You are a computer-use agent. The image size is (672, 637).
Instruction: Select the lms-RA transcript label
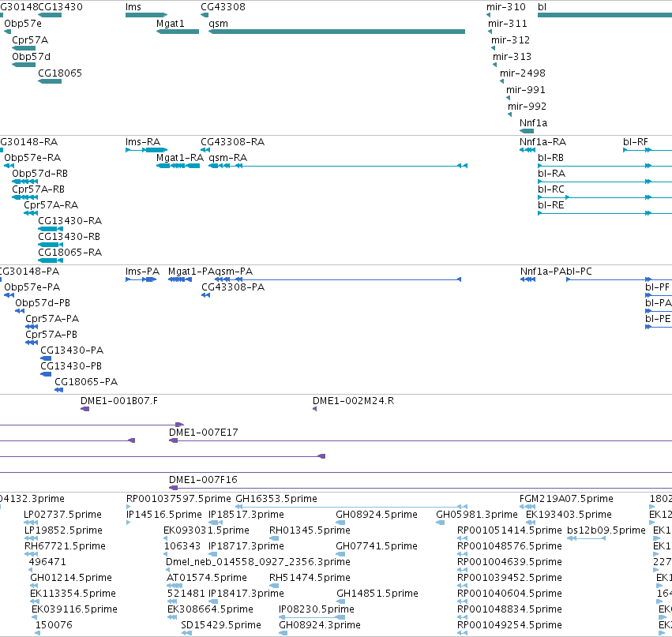tap(143, 142)
